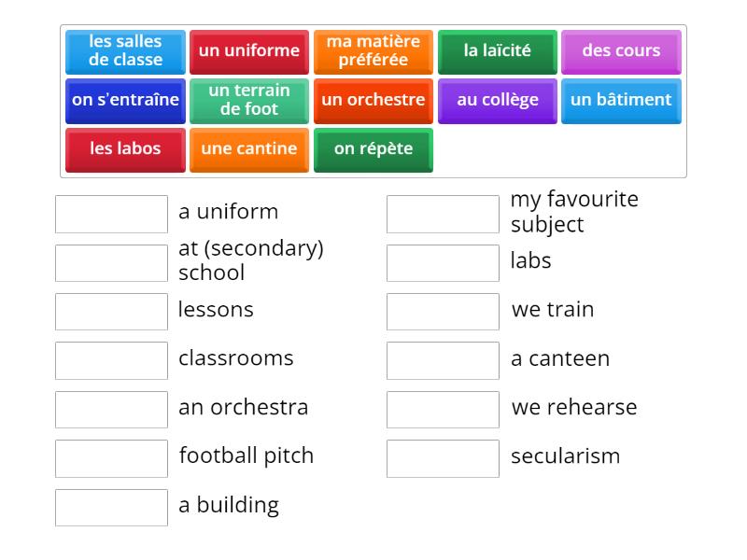Select the 'les salles de classe' tile
Screen dimensions: 747x560
[125, 51]
